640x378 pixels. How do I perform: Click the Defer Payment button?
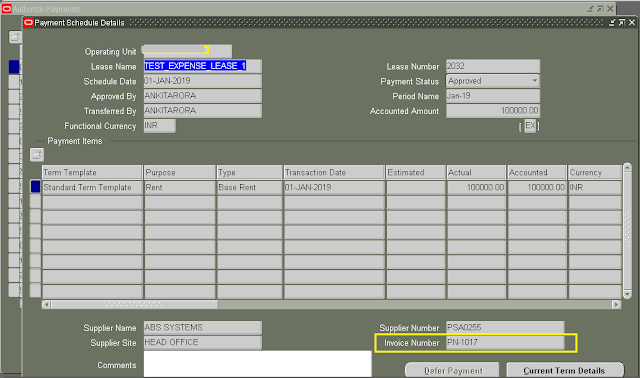(x=452, y=370)
